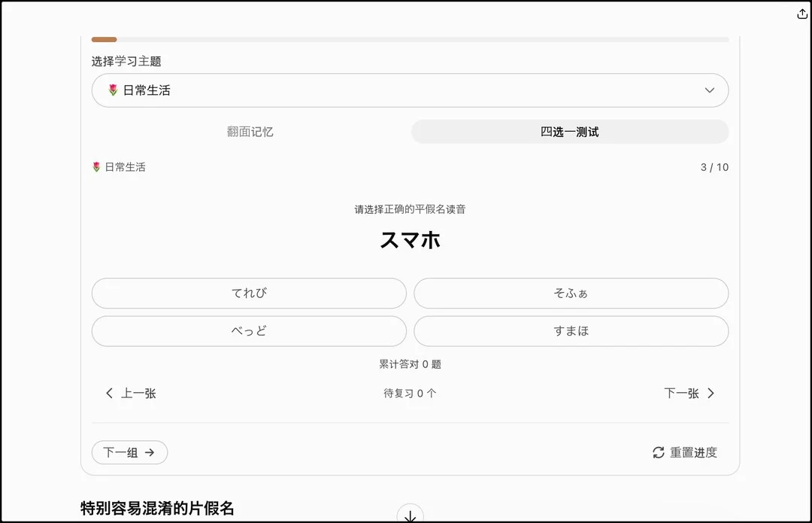Screen dimensions: 812x523
Task: Click the arrow icon in 下一组
Action: click(x=150, y=452)
